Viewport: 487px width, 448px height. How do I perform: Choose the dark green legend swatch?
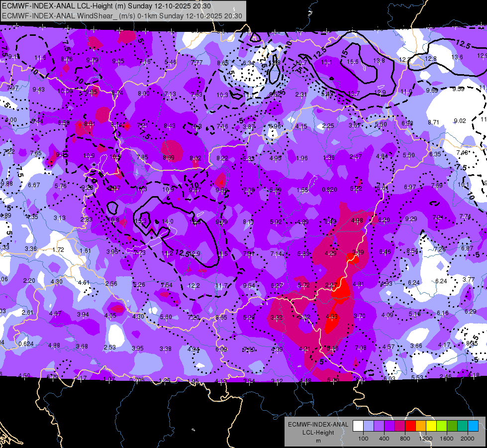[x=452, y=426]
